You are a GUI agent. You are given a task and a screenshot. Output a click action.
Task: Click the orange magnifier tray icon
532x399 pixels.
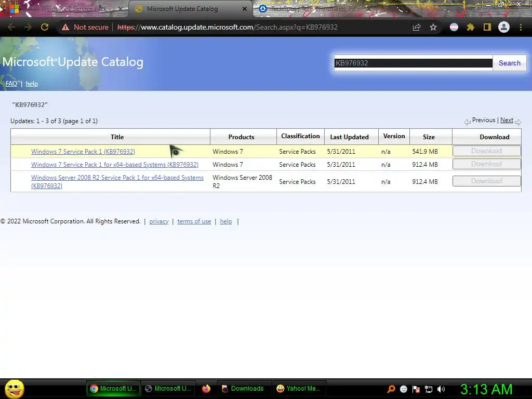391,389
